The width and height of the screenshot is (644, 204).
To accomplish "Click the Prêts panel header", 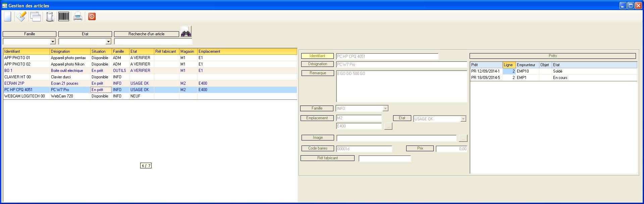I will tap(552, 56).
